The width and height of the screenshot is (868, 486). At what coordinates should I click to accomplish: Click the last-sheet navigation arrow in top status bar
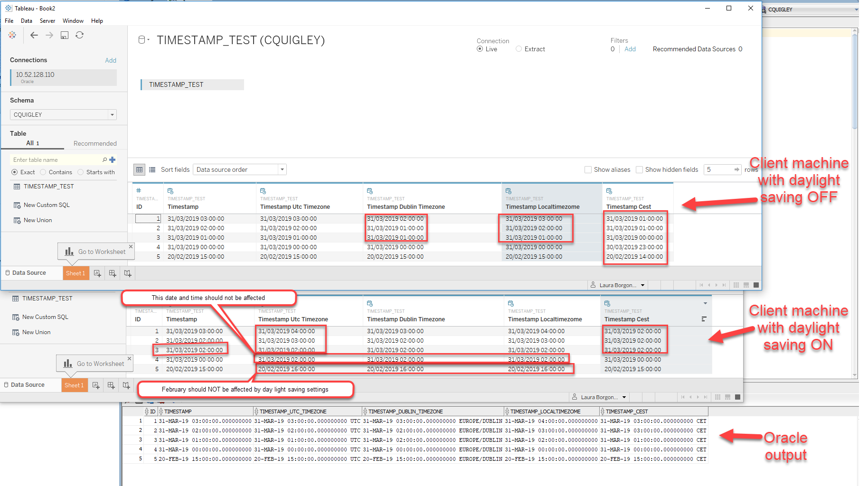[x=724, y=285]
